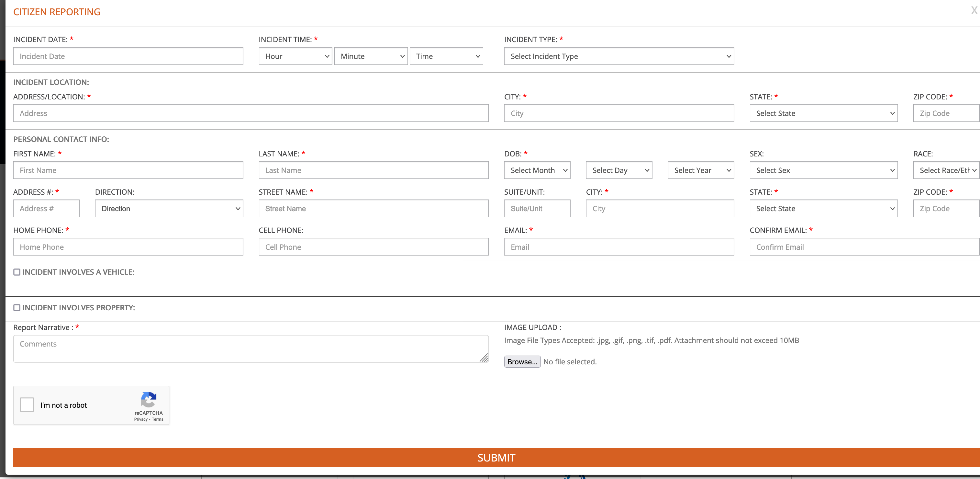Open the reCAPTCHA Terms link
Image resolution: width=980 pixels, height=479 pixels.
coord(158,419)
